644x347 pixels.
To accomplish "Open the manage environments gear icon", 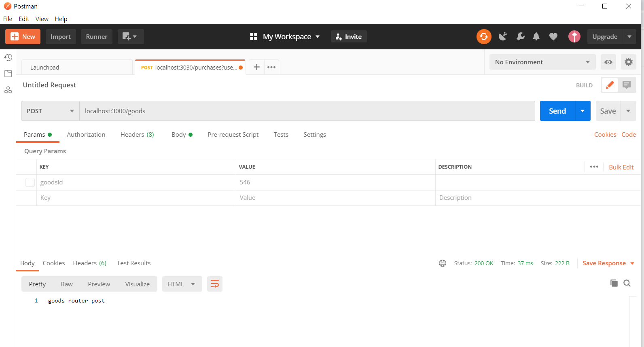I will pos(629,62).
